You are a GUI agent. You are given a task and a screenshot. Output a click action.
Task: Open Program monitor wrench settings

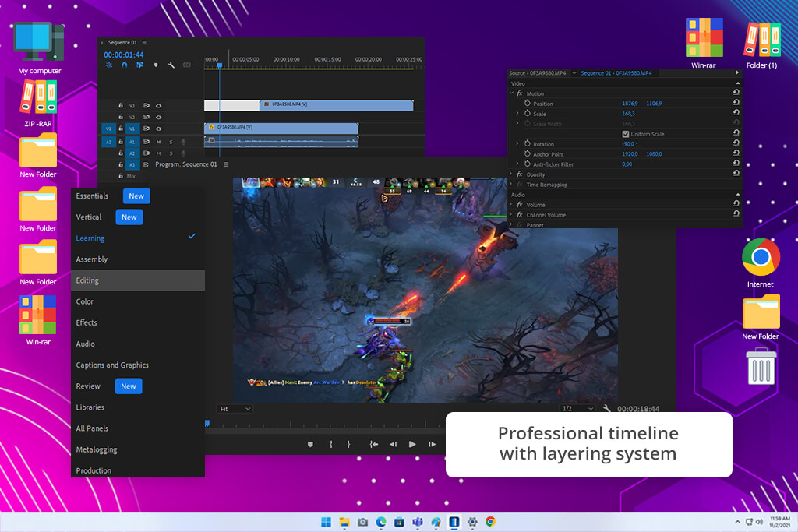coord(606,408)
